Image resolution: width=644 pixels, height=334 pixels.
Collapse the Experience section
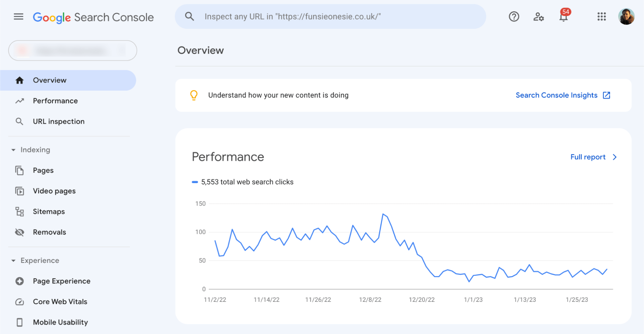click(x=14, y=260)
